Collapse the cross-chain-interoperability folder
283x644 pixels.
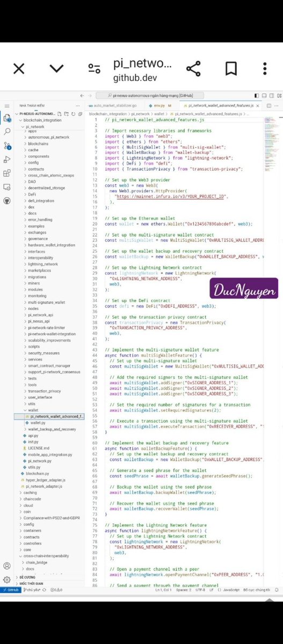[46, 556]
